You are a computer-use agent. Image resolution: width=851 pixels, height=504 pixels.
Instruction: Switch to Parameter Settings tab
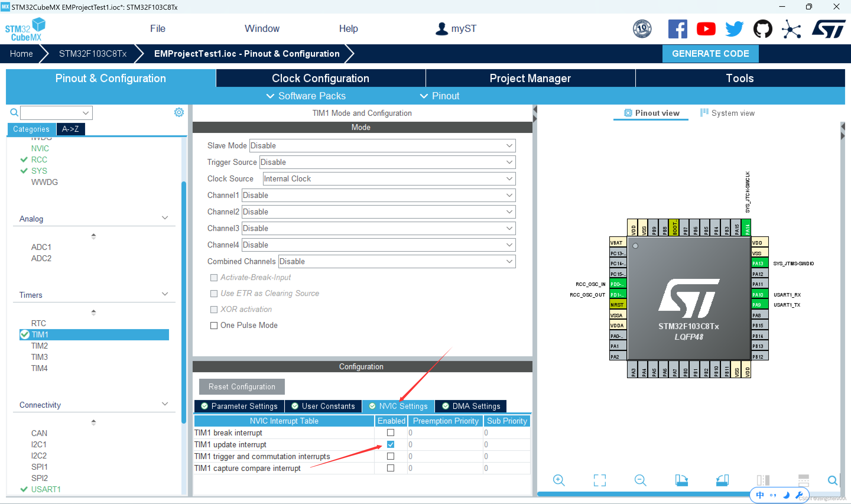click(x=239, y=406)
